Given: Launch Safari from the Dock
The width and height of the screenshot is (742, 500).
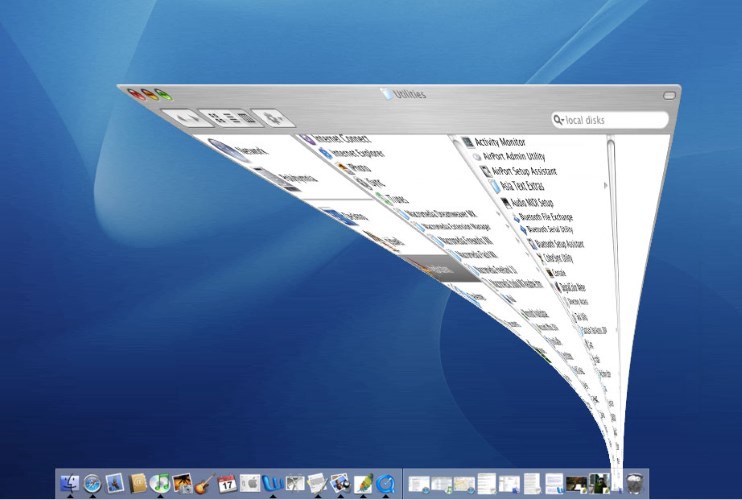Looking at the screenshot, I should coord(93,484).
